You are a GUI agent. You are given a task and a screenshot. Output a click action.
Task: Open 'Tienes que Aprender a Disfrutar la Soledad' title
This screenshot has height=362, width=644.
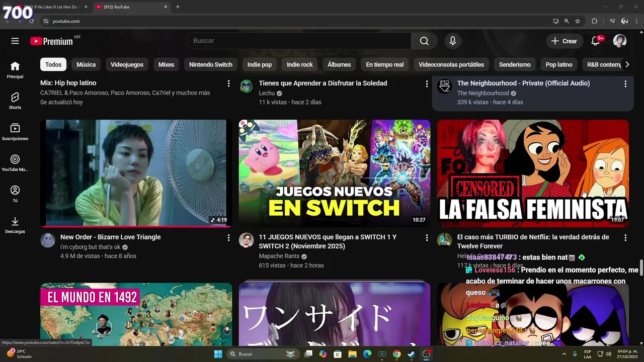pos(323,83)
